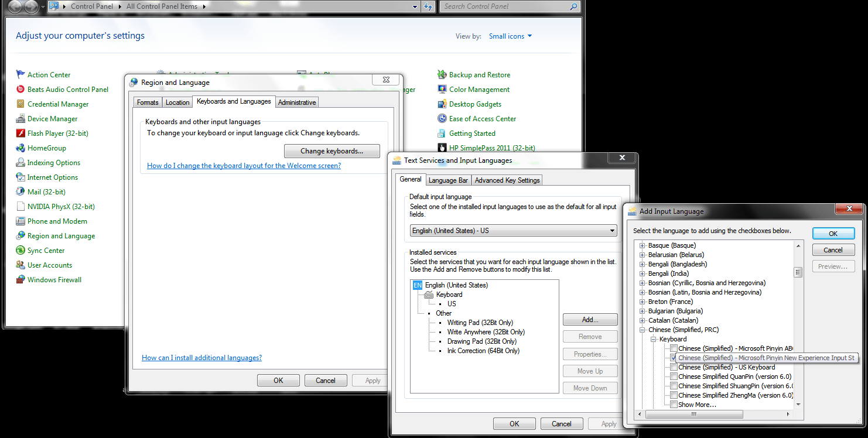Click the All Control Panel Items breadcrumb
868x438 pixels.
pyautogui.click(x=162, y=6)
